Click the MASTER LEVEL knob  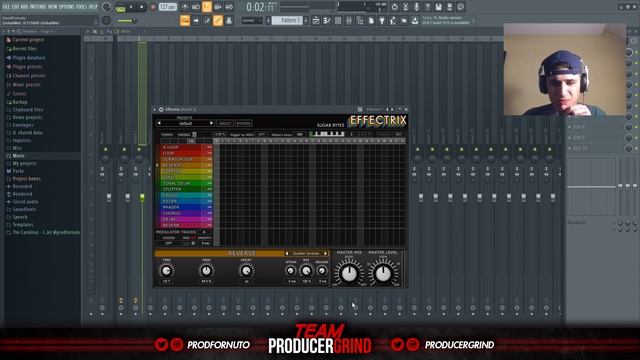click(383, 274)
